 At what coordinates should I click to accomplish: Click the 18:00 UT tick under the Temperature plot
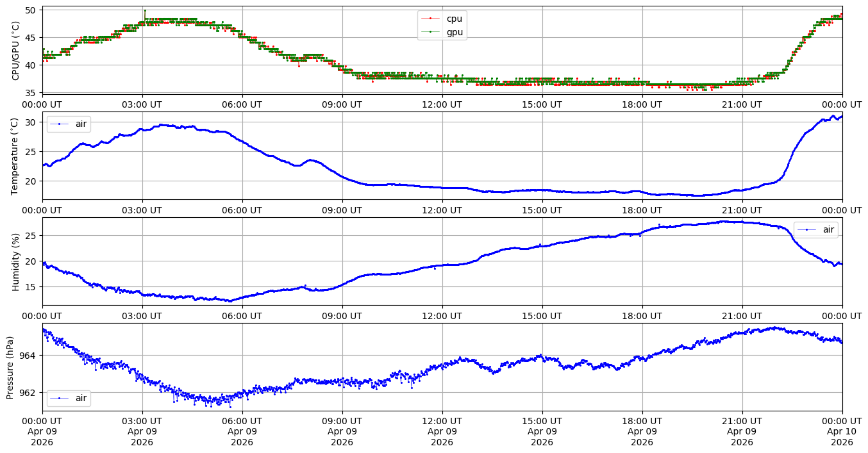642,210
